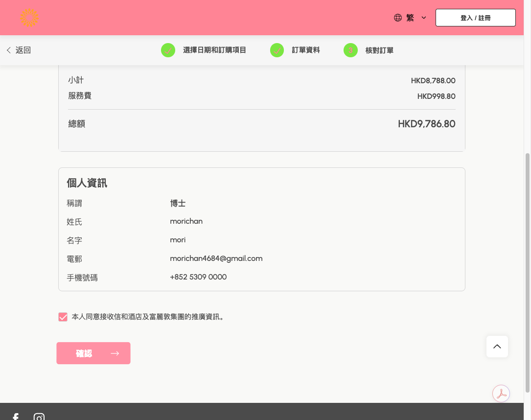Click the 小計 label

pyautogui.click(x=76, y=80)
